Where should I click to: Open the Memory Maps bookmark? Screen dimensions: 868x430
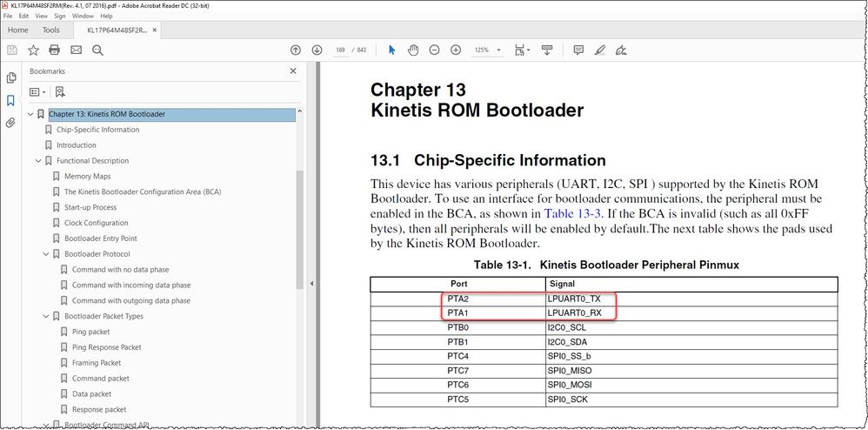pos(88,176)
